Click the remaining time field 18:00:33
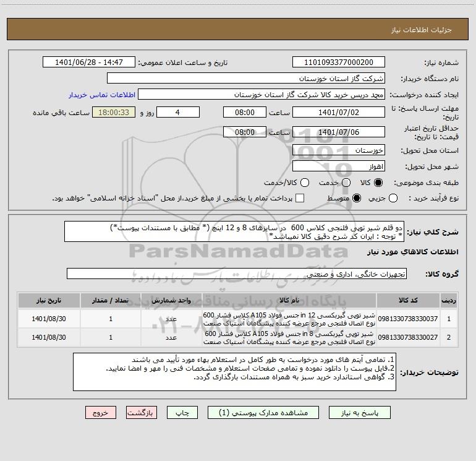This screenshot has width=476, height=461. click(x=114, y=112)
